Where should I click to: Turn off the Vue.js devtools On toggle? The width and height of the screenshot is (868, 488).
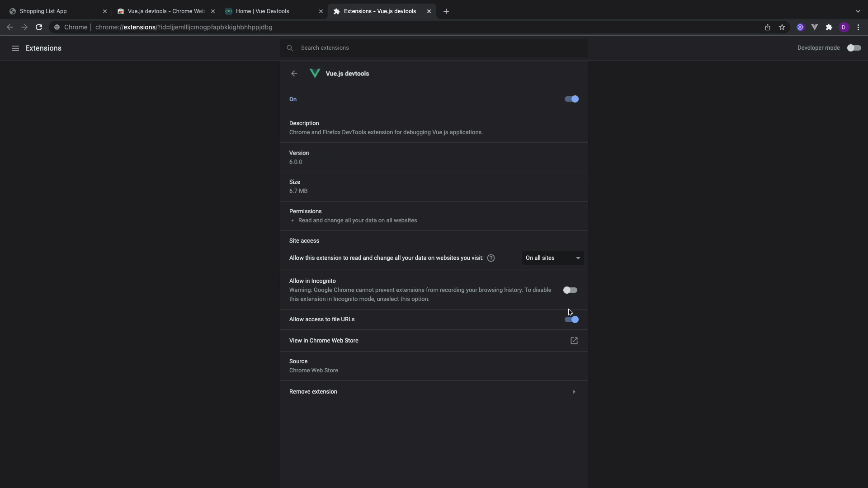(571, 99)
